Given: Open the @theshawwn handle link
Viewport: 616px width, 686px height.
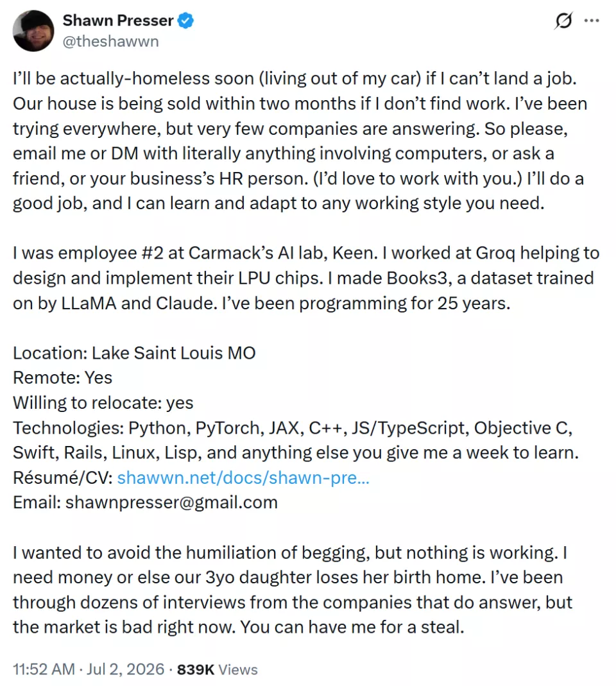Looking at the screenshot, I should click(110, 42).
